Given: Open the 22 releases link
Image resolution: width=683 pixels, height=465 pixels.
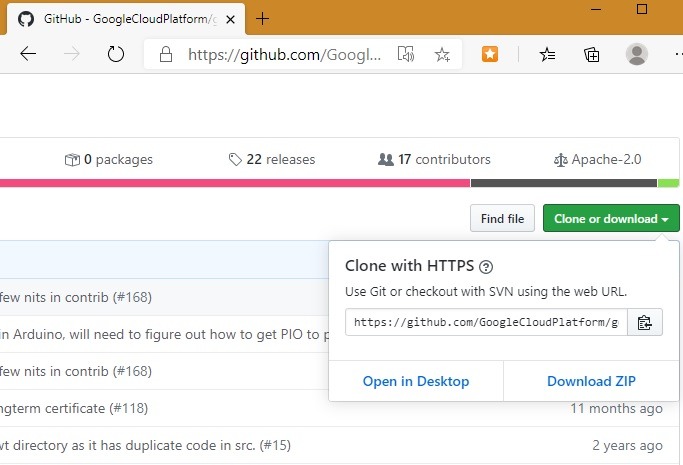Looking at the screenshot, I should [272, 159].
